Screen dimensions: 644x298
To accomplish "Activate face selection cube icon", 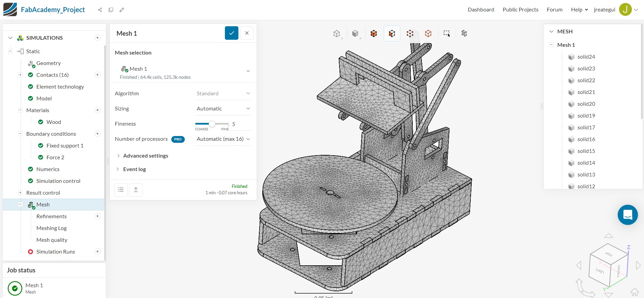I will (392, 33).
